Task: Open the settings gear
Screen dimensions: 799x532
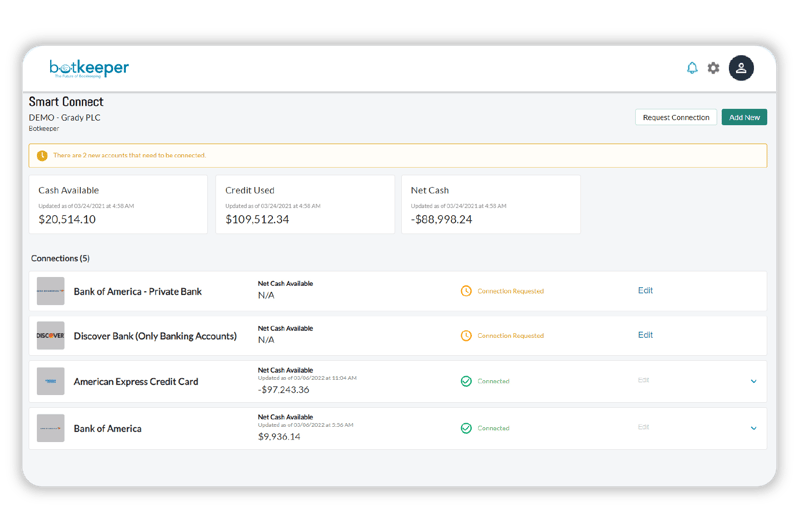Action: click(713, 68)
